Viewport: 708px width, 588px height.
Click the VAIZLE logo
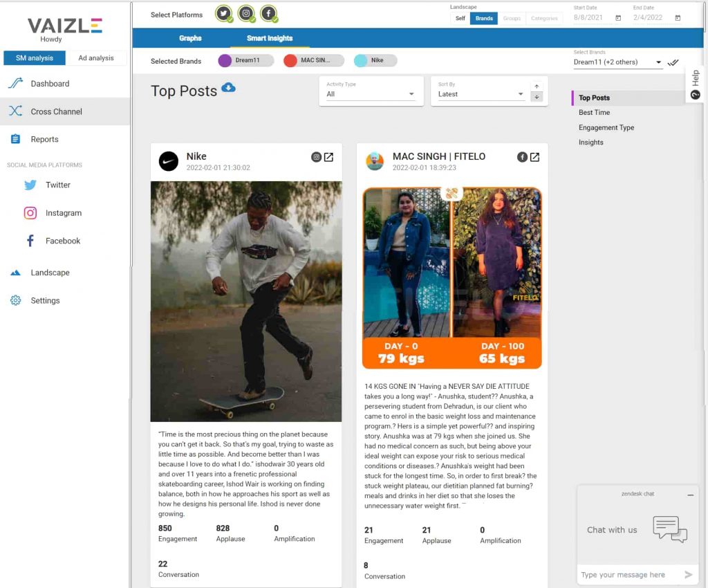click(65, 26)
